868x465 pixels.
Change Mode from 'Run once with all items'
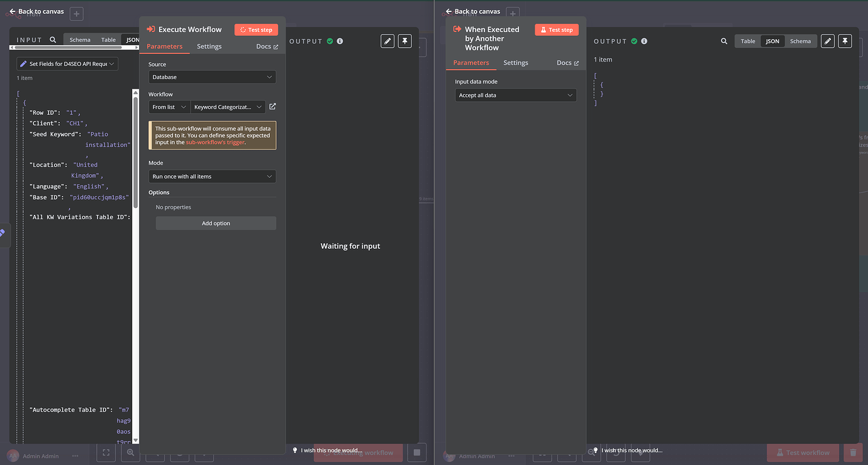pyautogui.click(x=212, y=176)
